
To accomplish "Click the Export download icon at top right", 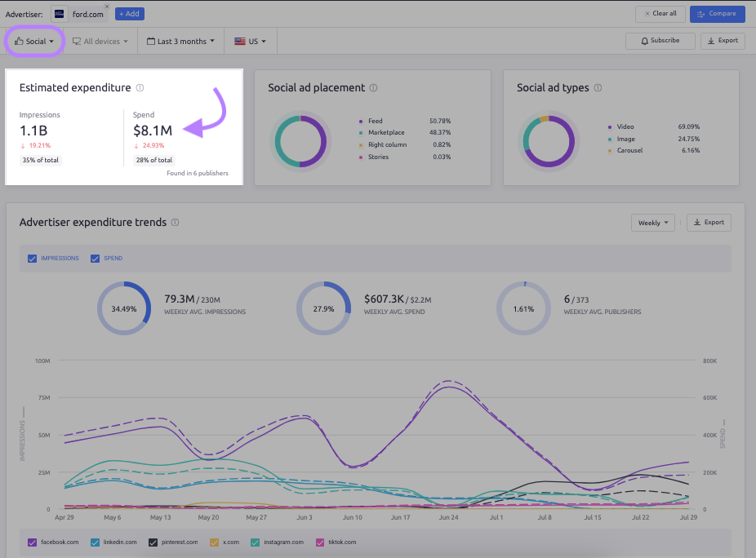I will (710, 41).
